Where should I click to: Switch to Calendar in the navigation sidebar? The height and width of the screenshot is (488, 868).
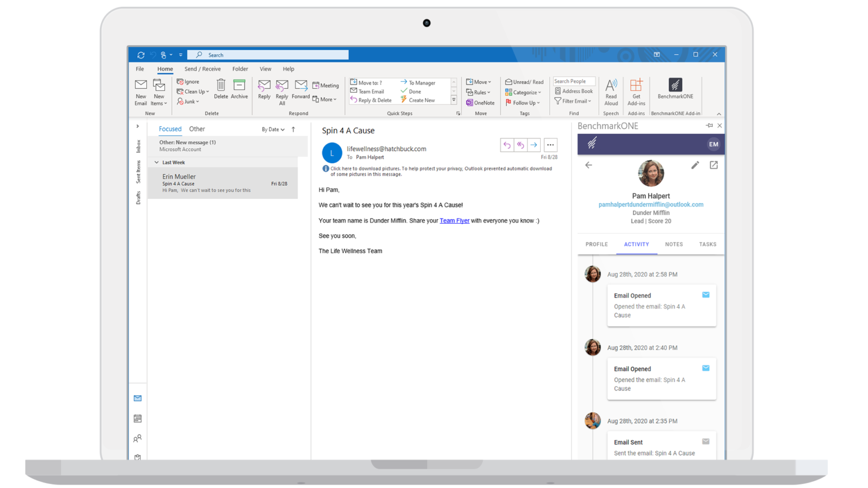(137, 418)
